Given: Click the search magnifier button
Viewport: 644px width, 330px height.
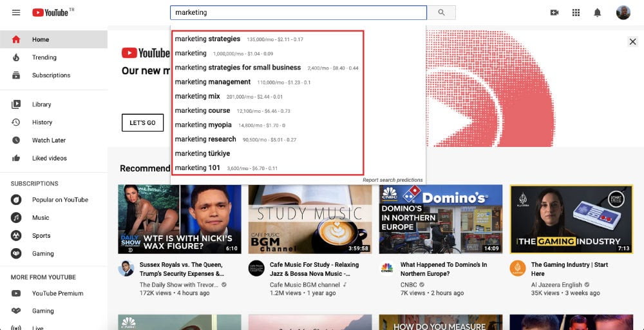Looking at the screenshot, I should click(442, 13).
